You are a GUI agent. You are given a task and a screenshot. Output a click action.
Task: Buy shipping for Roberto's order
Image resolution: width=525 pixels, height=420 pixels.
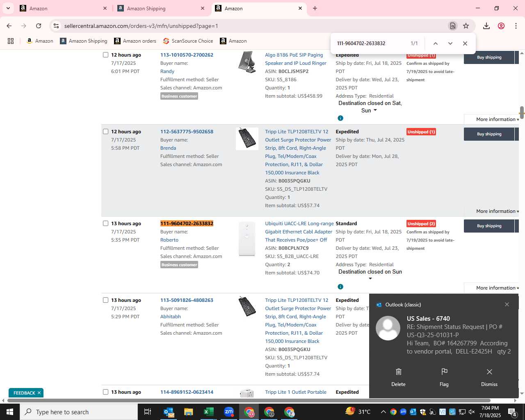pos(489,226)
